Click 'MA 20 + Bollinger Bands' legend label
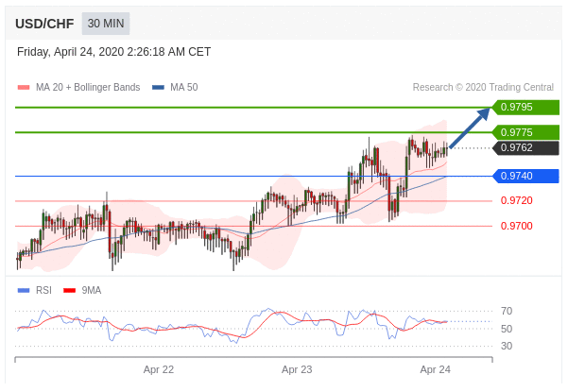 tap(88, 87)
